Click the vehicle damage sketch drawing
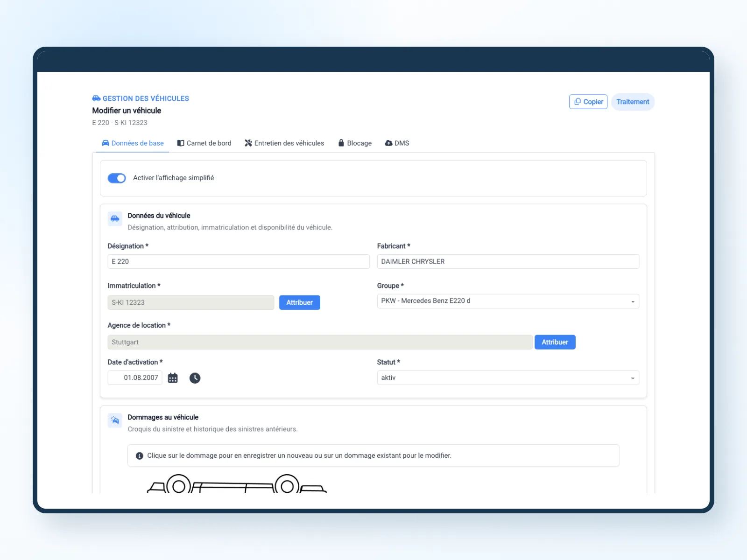747x560 pixels. 237,483
